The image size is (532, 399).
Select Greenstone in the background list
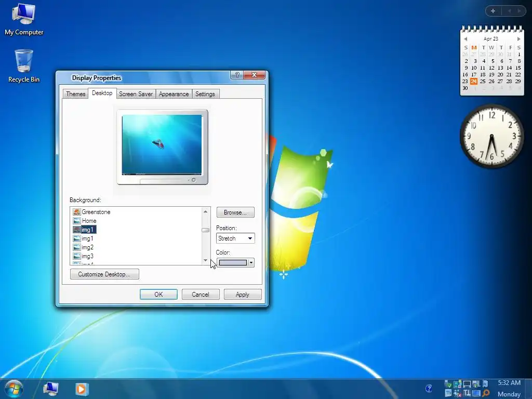pos(91,212)
